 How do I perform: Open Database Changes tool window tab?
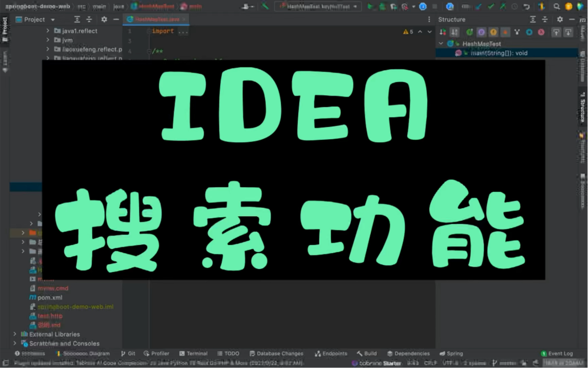pyautogui.click(x=277, y=354)
